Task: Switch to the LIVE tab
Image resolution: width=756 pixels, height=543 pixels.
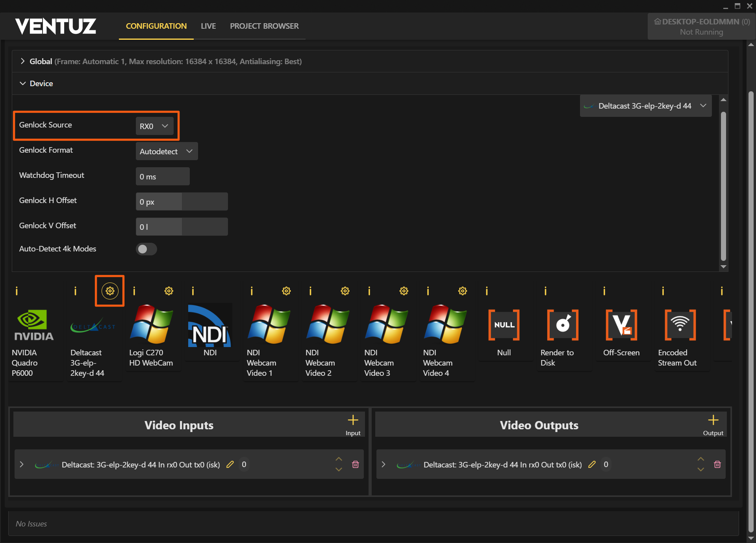Action: click(208, 26)
